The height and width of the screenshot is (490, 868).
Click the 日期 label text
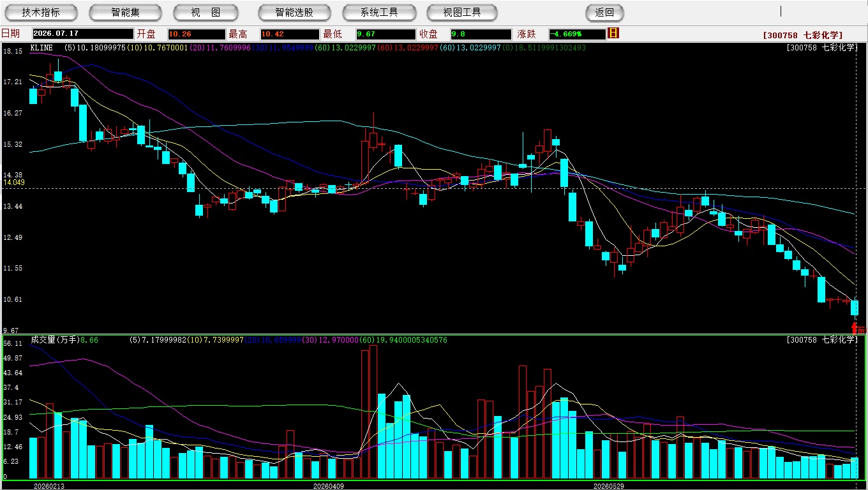pyautogui.click(x=11, y=34)
